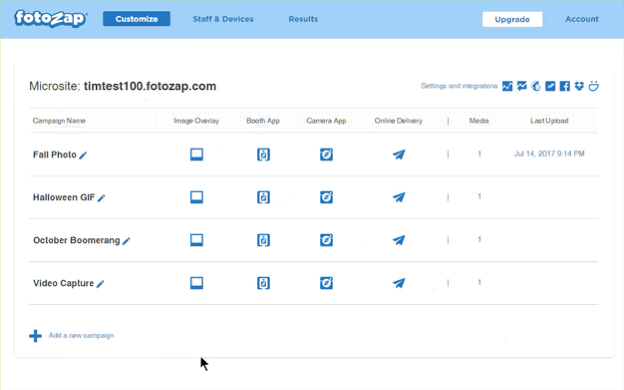
Task: Open Booth App for October Boomerang
Action: tap(263, 240)
